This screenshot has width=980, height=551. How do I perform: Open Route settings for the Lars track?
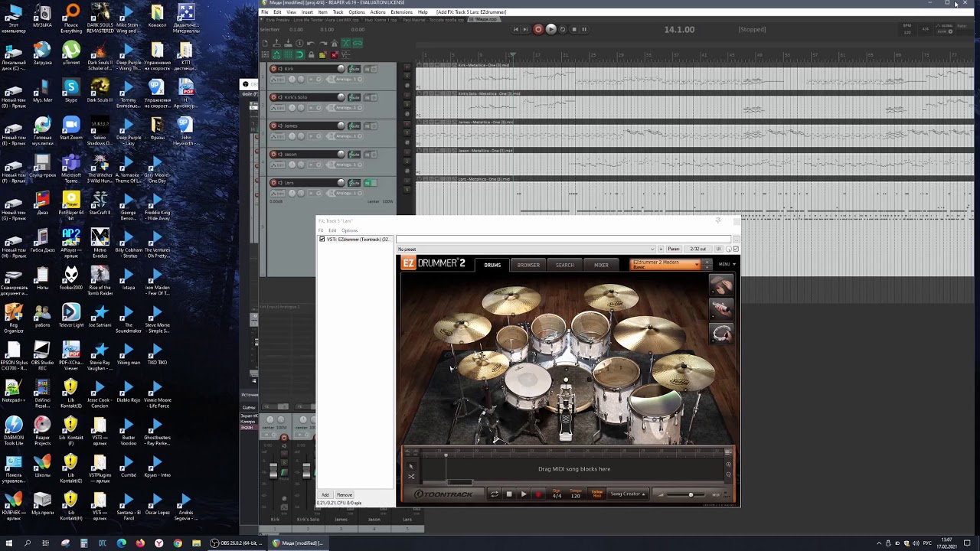(x=354, y=182)
